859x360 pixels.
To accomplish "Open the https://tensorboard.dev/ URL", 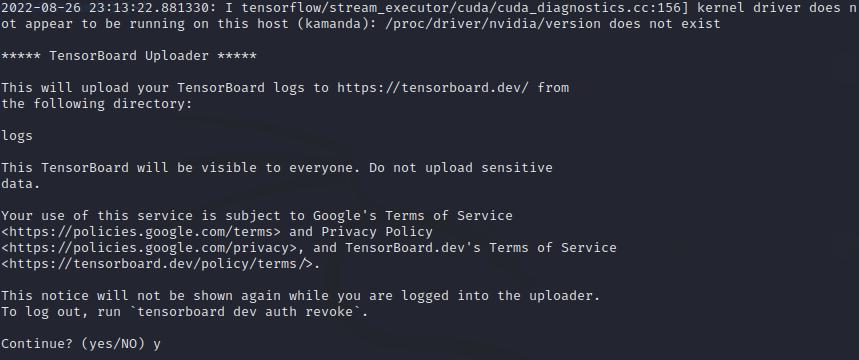I will click(x=433, y=88).
